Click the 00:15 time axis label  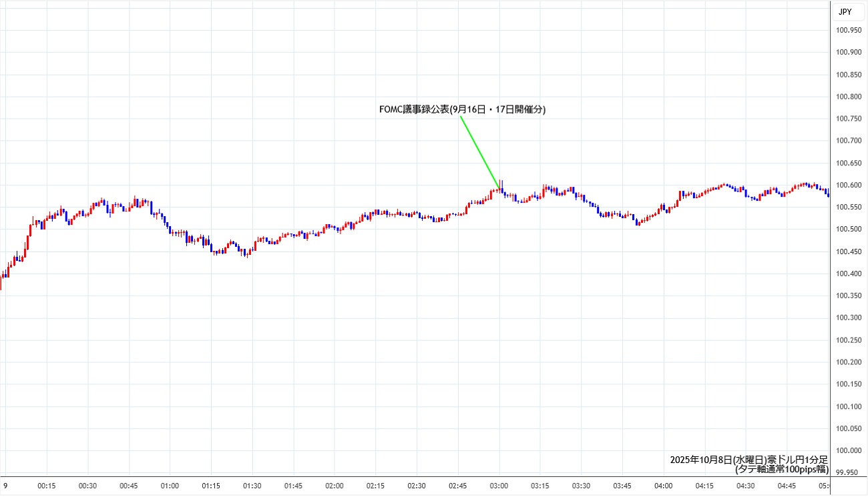tap(47, 486)
